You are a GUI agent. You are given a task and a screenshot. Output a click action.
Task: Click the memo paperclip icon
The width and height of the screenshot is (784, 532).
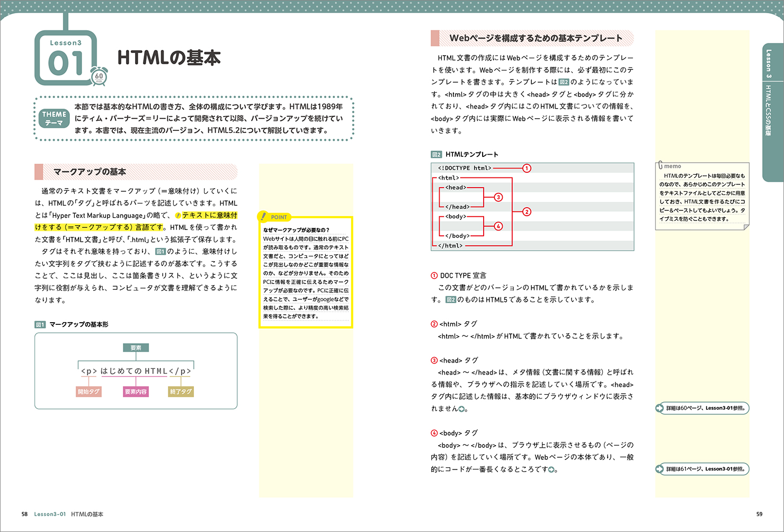660,165
